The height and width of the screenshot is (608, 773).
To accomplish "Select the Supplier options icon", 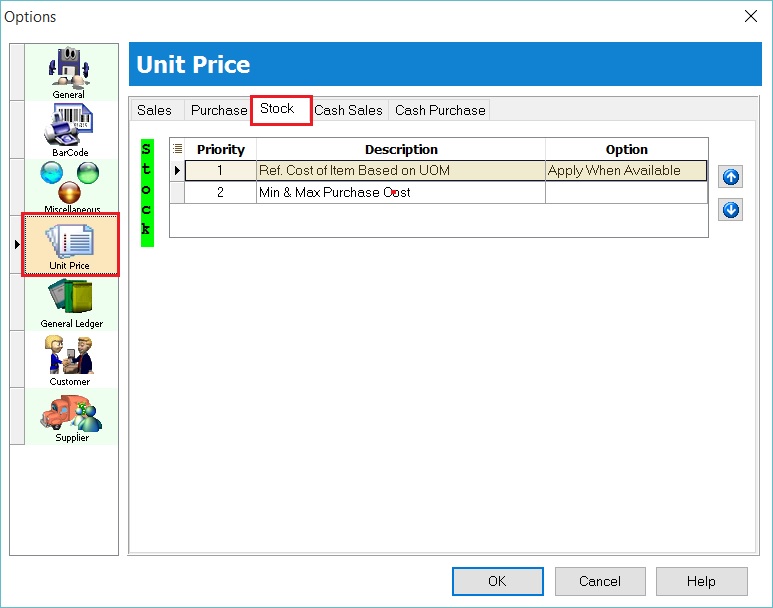I will [71, 416].
